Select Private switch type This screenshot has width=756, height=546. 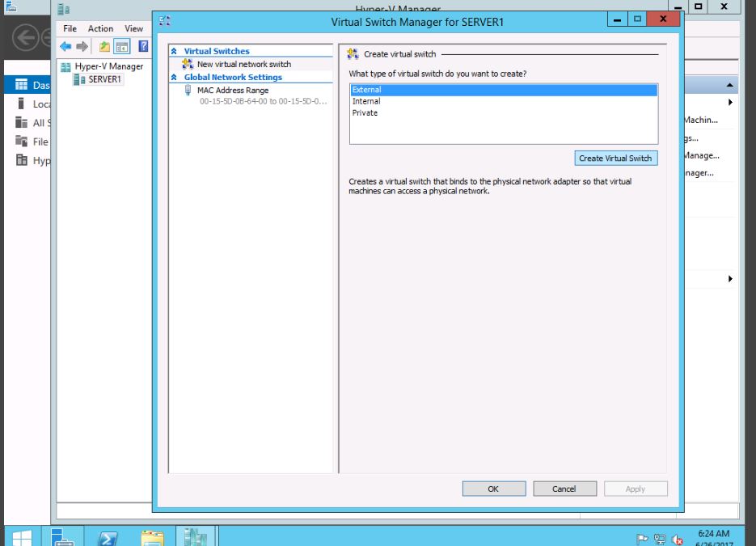point(504,113)
